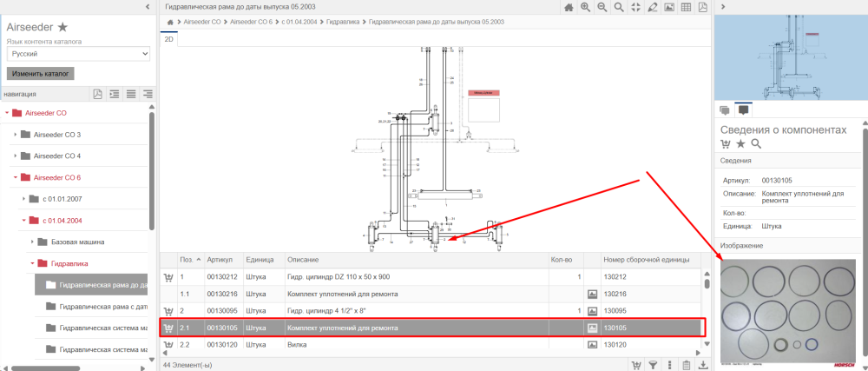Add position 2 cylinder to cart

(168, 311)
